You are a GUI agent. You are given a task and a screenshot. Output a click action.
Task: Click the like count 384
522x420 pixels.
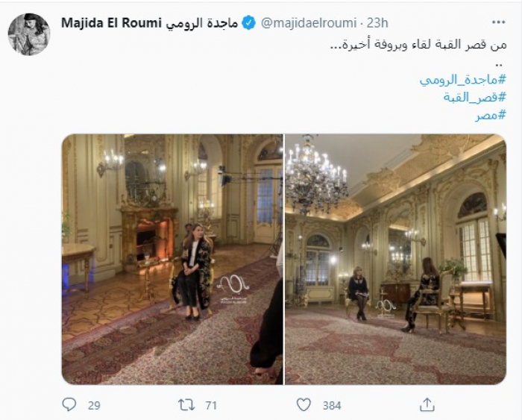point(332,405)
